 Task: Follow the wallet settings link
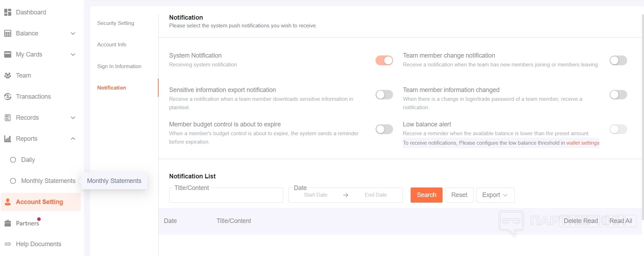pos(583,143)
